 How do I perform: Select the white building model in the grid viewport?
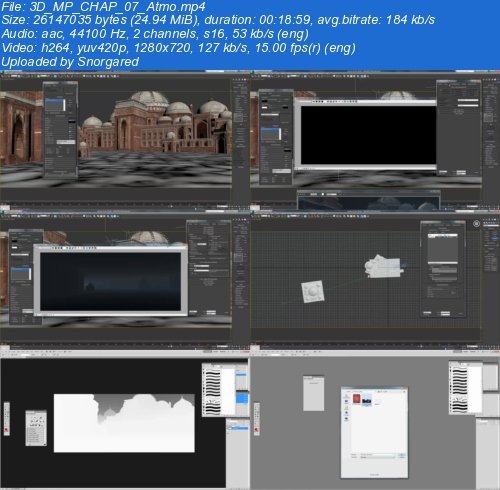click(384, 266)
